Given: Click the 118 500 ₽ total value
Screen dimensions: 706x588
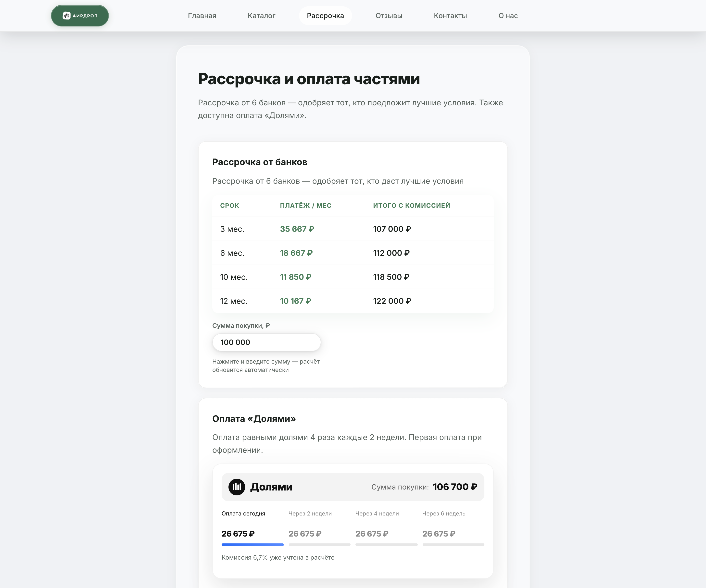Looking at the screenshot, I should point(391,277).
